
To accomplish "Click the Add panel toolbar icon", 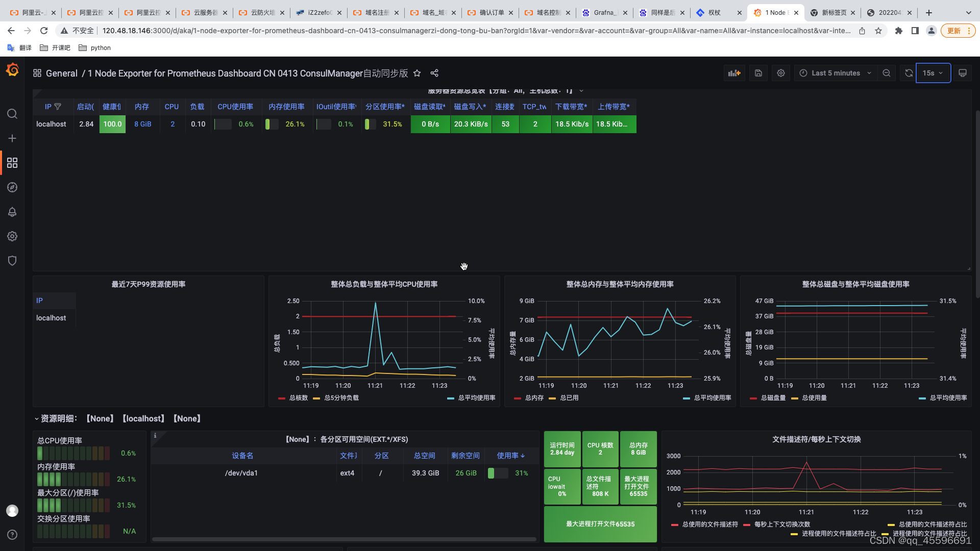I will (x=734, y=73).
